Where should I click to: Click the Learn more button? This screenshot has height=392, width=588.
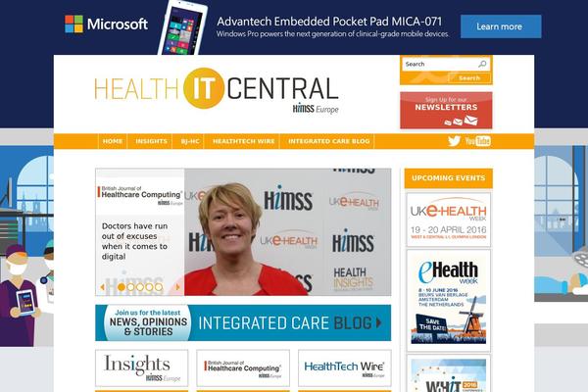click(501, 26)
